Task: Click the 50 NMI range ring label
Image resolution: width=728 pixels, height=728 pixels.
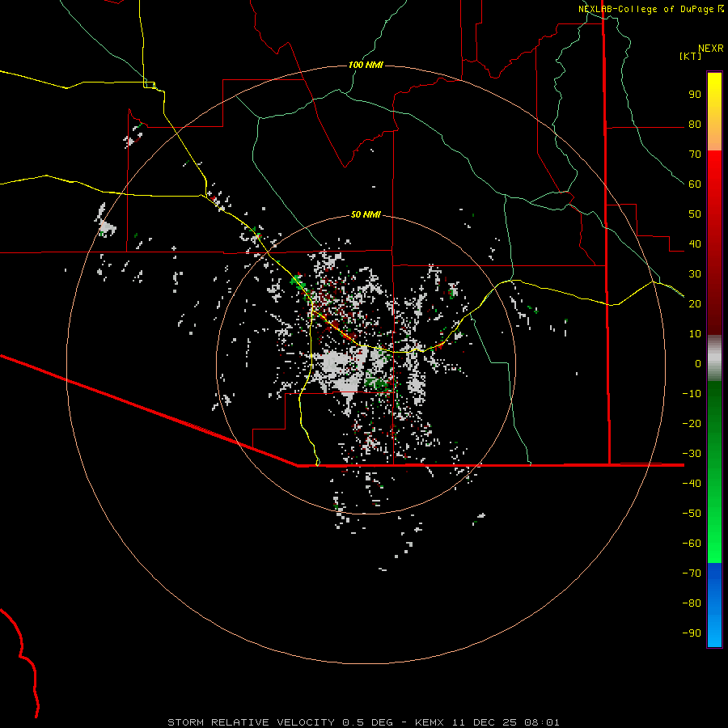Action: coord(366,214)
